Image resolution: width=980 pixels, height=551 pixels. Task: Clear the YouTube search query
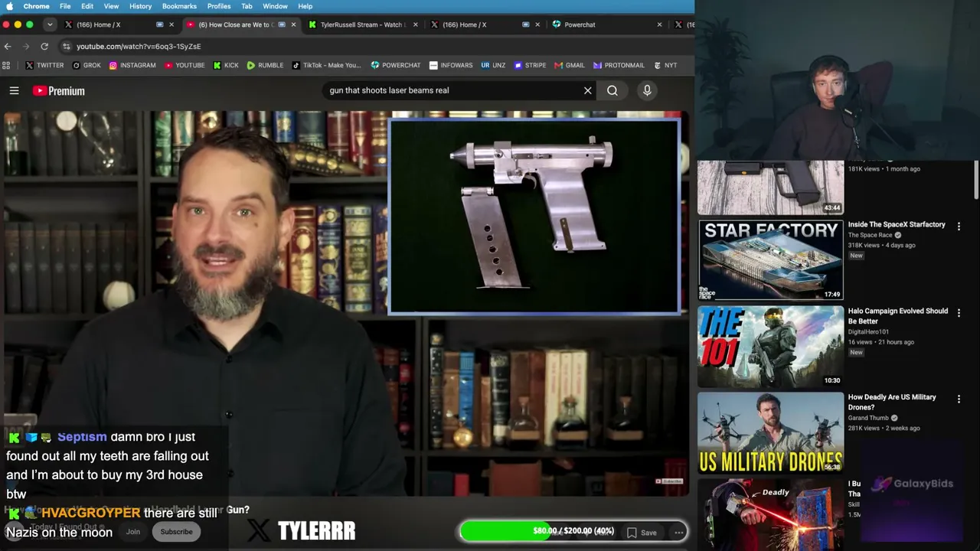588,90
